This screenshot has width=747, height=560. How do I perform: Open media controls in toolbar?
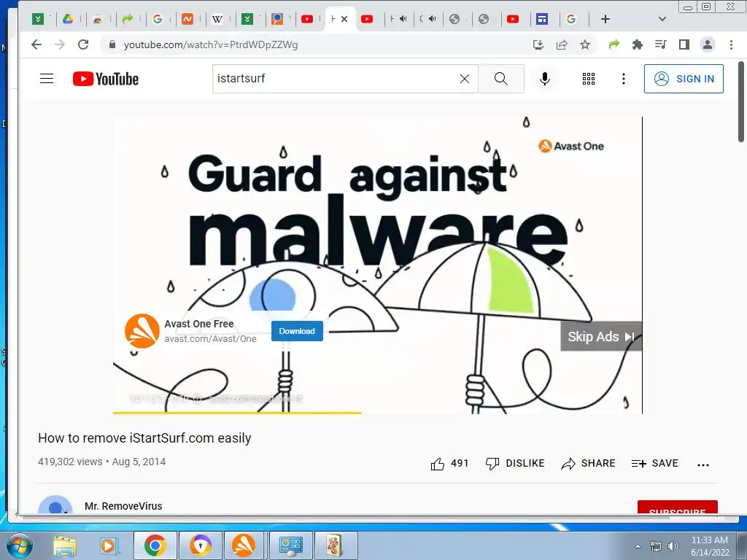660,44
